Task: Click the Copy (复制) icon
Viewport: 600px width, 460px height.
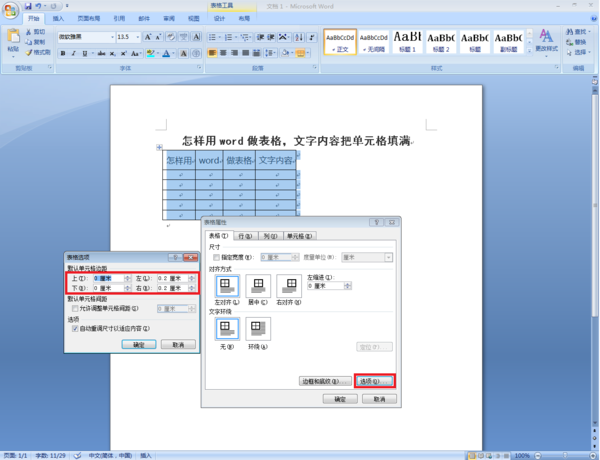Action: click(x=28, y=42)
